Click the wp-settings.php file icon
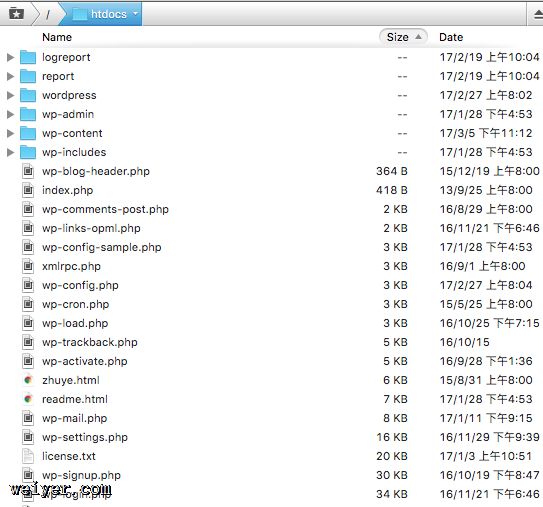This screenshot has height=507, width=543. coord(28,437)
